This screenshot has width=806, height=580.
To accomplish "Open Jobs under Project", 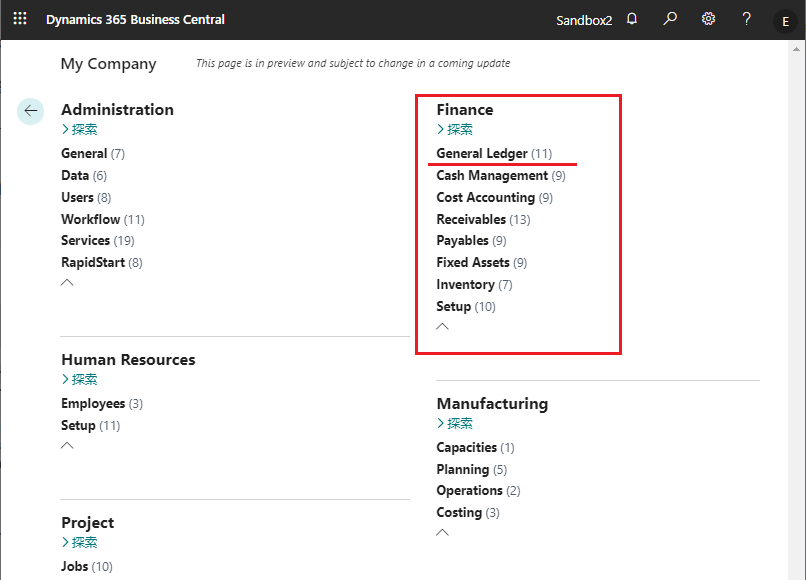I will pyautogui.click(x=87, y=567).
